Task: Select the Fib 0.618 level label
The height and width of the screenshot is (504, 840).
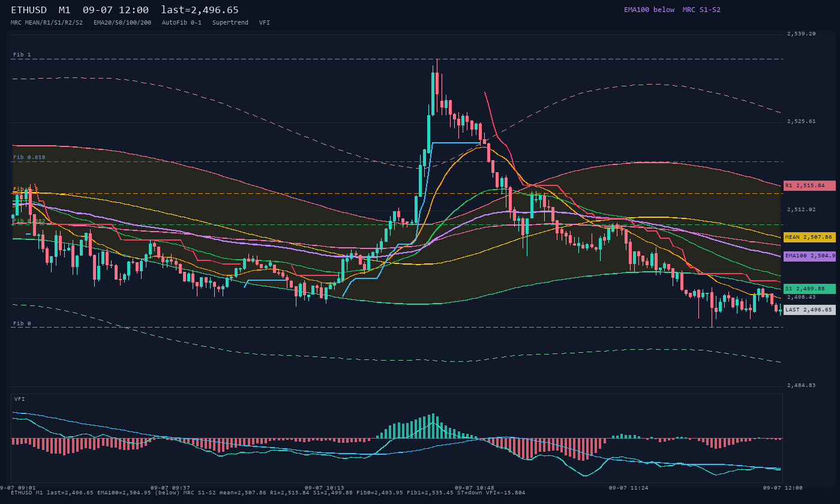Action: point(29,157)
